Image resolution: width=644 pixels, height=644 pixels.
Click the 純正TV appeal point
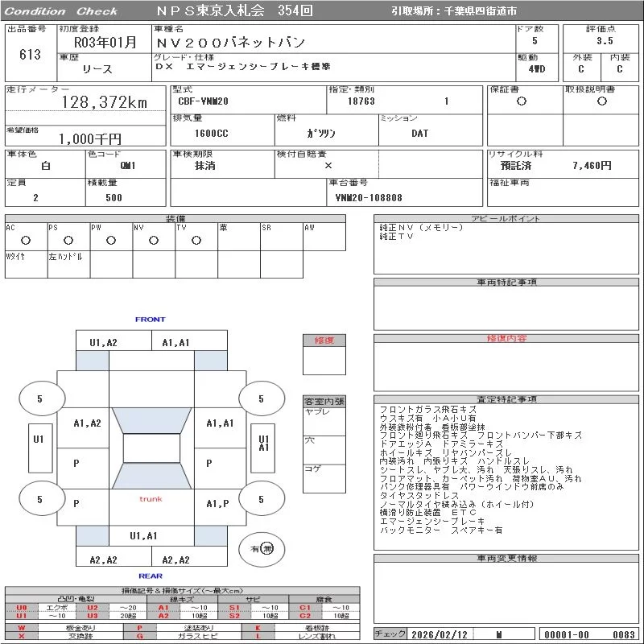396,236
